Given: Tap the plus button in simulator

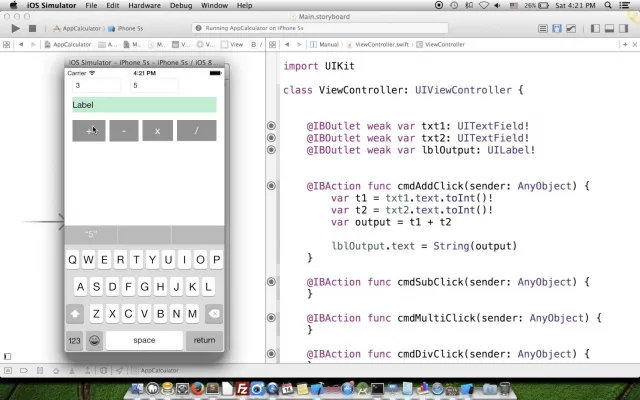Looking at the screenshot, I should click(x=89, y=131).
